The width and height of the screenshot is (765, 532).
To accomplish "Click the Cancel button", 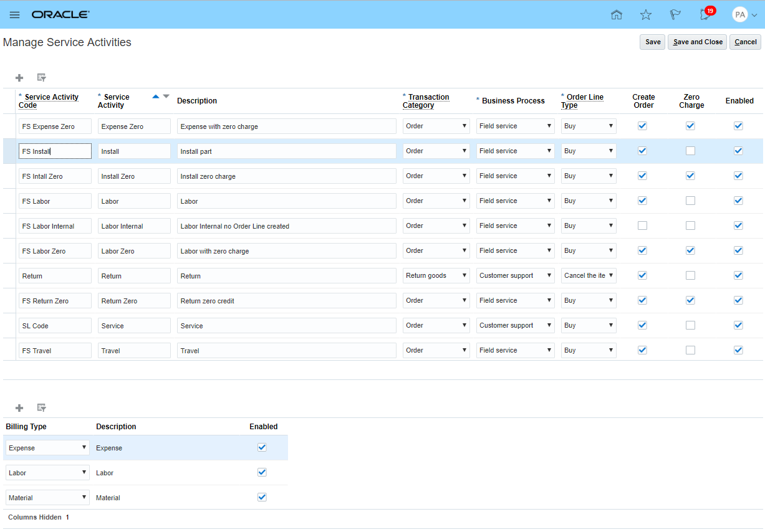I will (x=745, y=42).
